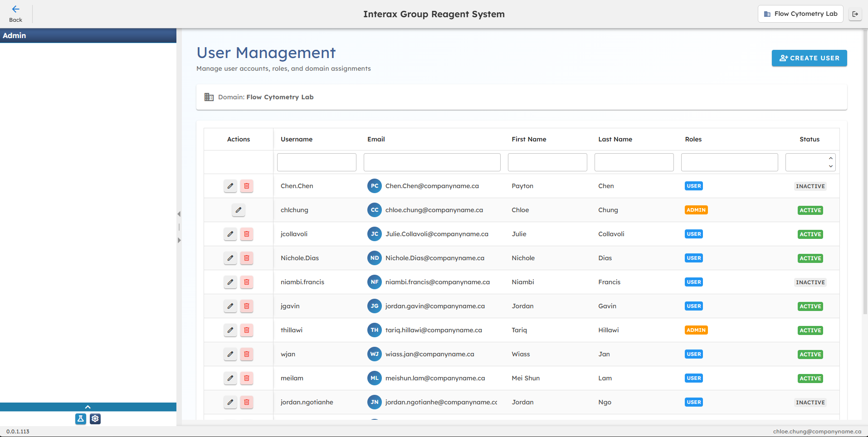The height and width of the screenshot is (437, 868).
Task: Open the Status filter dropdown
Action: 810,162
